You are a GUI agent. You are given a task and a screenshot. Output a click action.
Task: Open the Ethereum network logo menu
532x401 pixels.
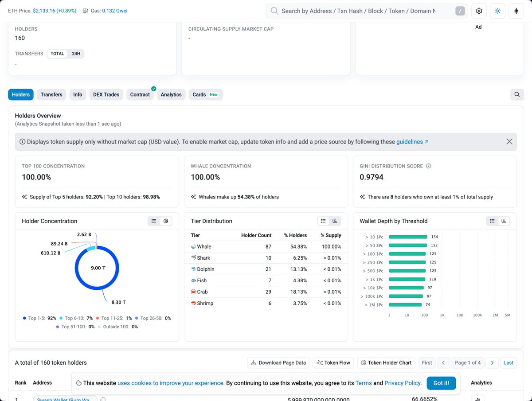(x=516, y=11)
